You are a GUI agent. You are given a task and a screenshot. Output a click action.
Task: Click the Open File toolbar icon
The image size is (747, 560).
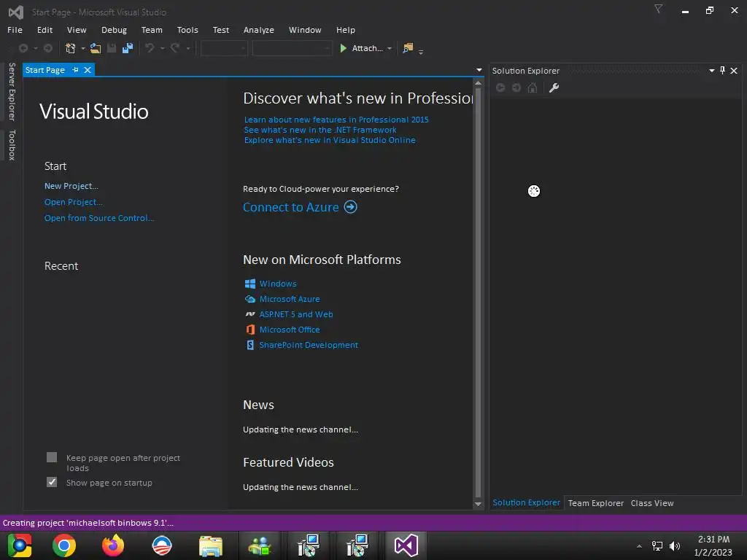pyautogui.click(x=96, y=48)
